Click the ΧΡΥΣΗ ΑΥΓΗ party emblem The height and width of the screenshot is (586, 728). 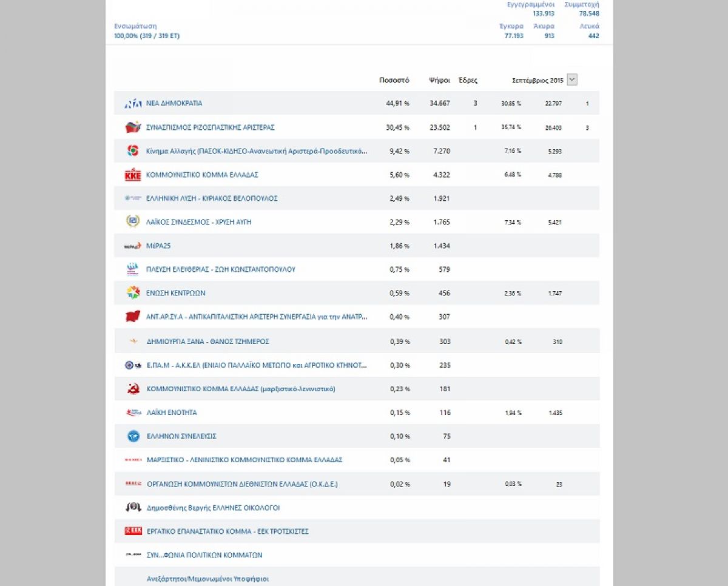[x=133, y=222]
